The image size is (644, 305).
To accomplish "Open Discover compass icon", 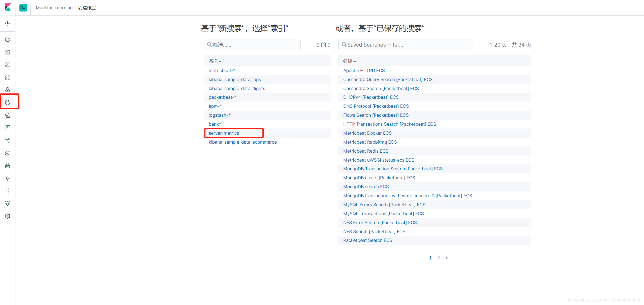I will [x=8, y=39].
